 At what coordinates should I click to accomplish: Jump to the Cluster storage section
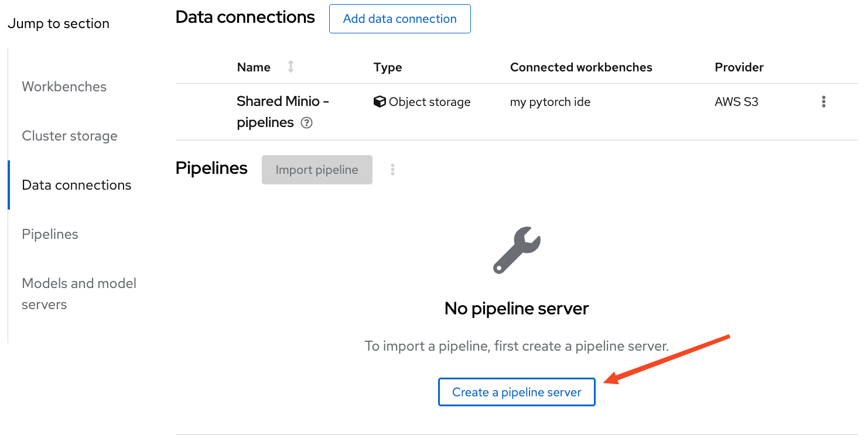pos(70,136)
